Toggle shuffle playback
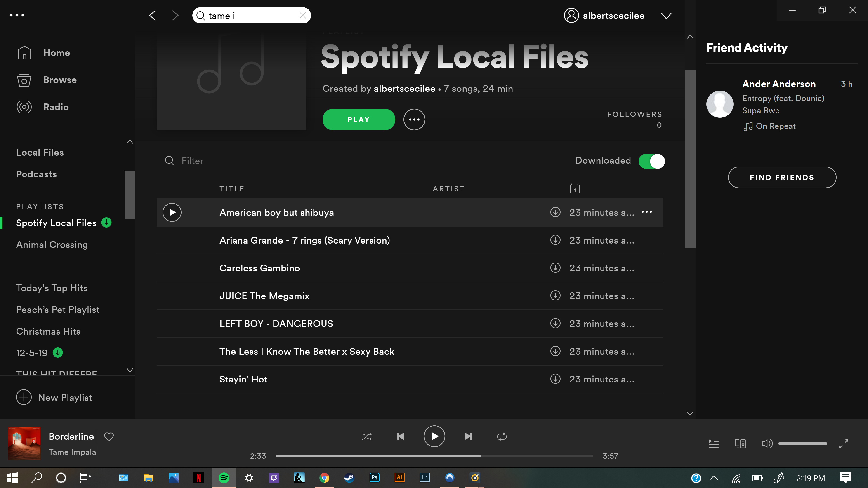 coord(367,437)
